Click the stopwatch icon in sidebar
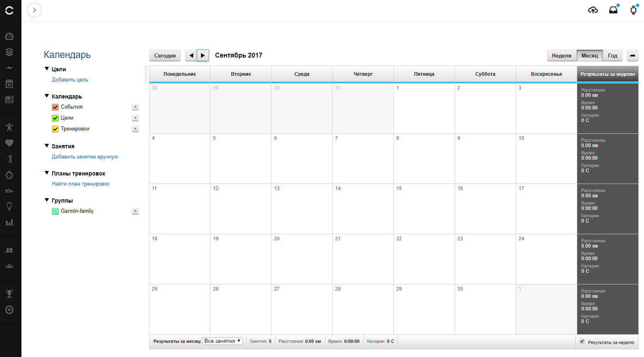This screenshot has height=357, width=644. click(x=9, y=175)
